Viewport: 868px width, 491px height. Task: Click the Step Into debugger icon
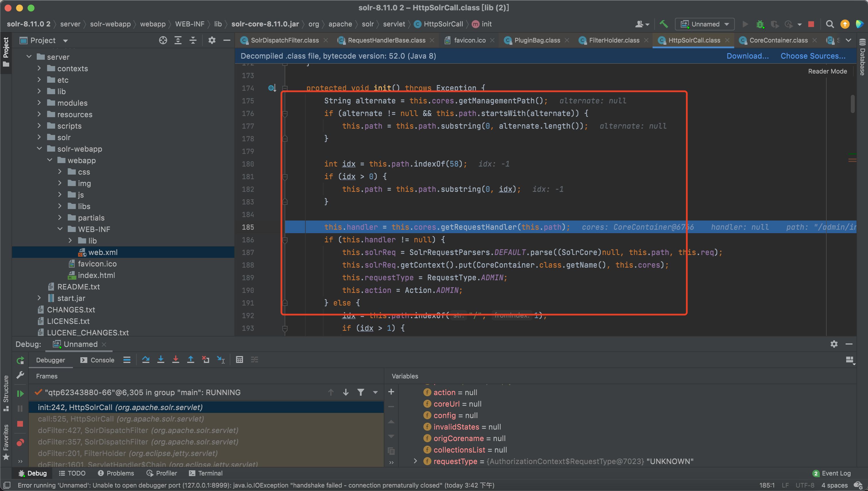coord(161,360)
